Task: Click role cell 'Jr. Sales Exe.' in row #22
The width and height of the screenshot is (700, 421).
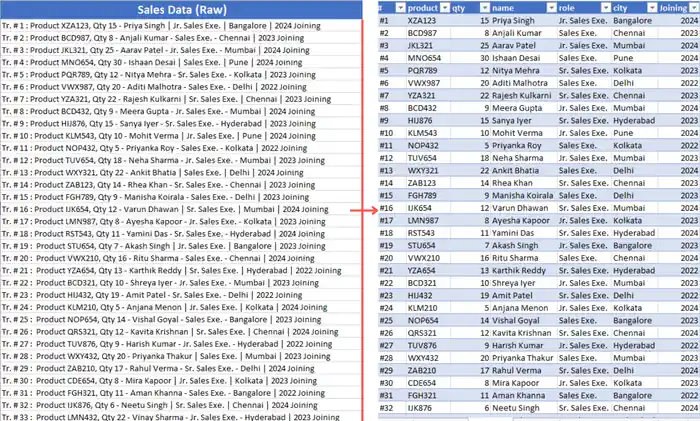Action: 584,283
